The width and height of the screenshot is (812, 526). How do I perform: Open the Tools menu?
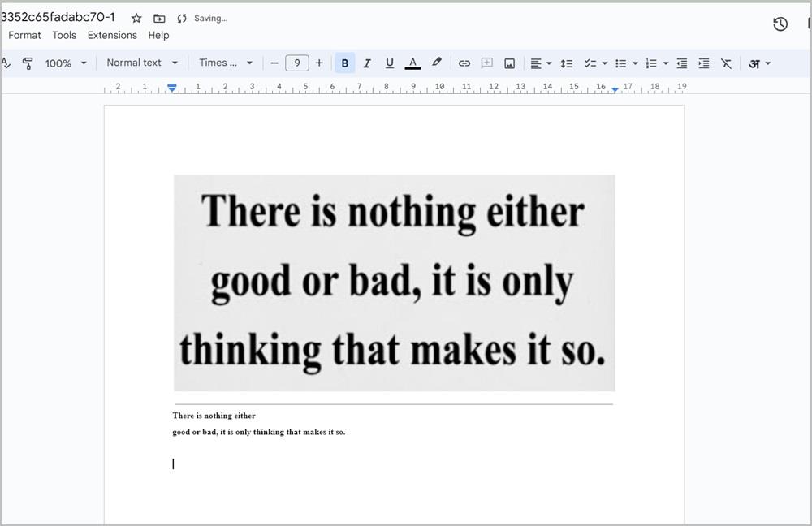[x=64, y=35]
